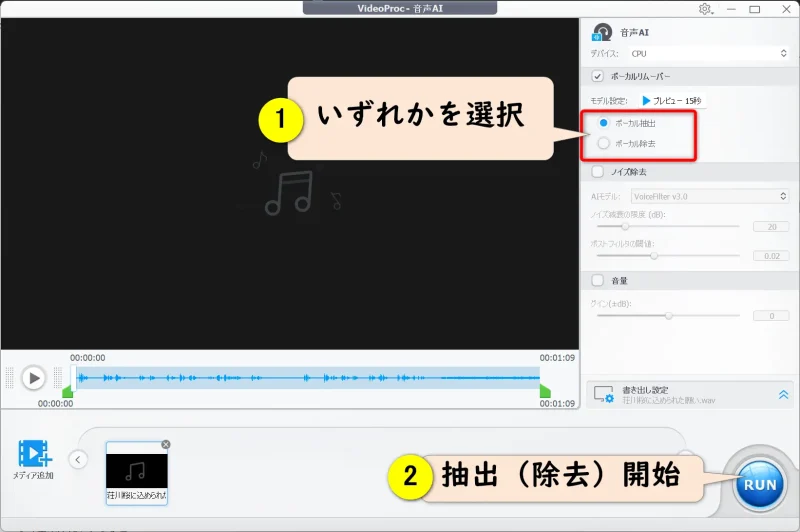The width and height of the screenshot is (800, 532).
Task: Click the green end trim marker
Action: (545, 392)
